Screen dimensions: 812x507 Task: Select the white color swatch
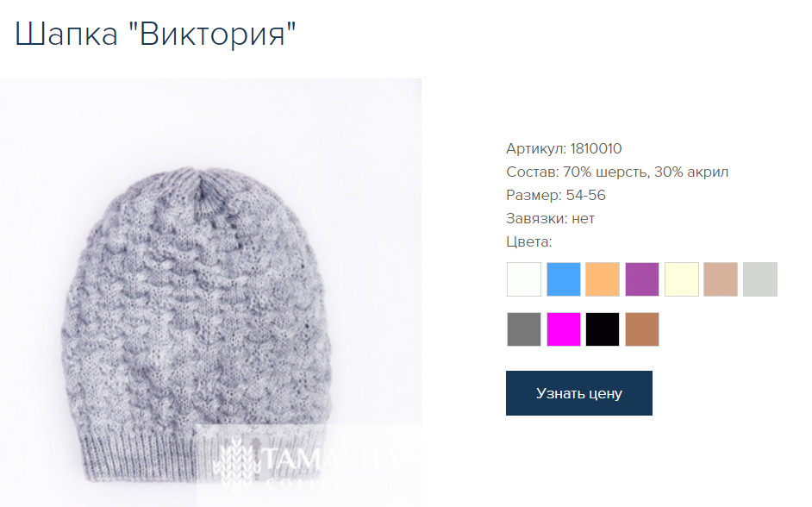pyautogui.click(x=523, y=279)
